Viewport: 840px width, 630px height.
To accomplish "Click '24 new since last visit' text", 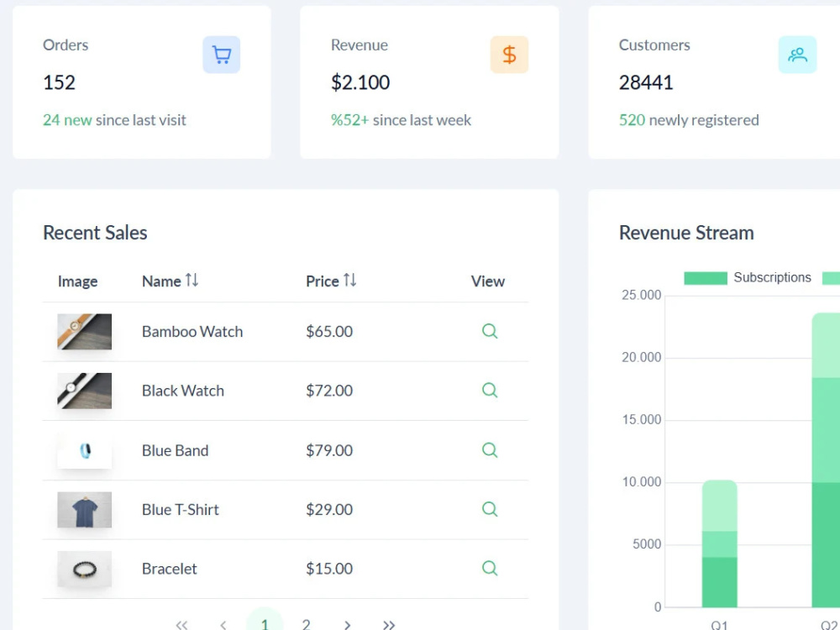I will point(114,120).
